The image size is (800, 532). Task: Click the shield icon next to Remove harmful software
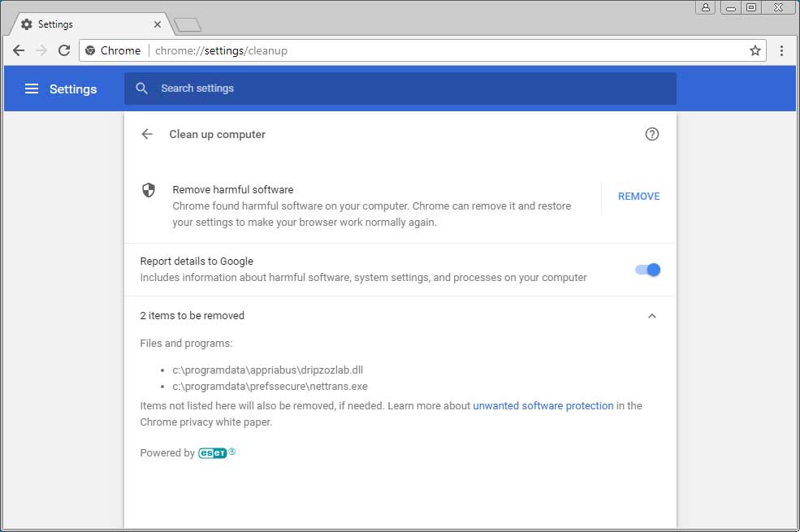149,190
